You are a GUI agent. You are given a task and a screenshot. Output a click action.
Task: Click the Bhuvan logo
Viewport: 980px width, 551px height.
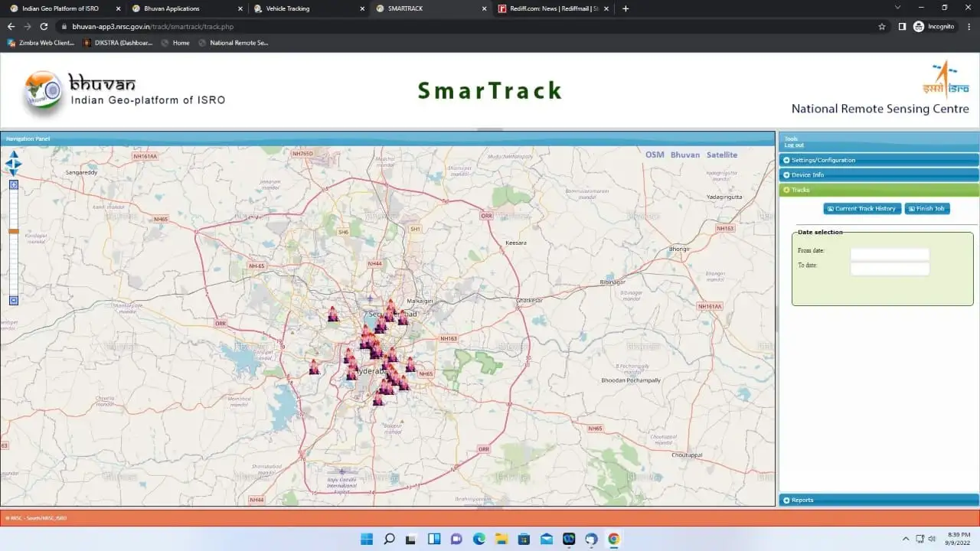pos(44,91)
